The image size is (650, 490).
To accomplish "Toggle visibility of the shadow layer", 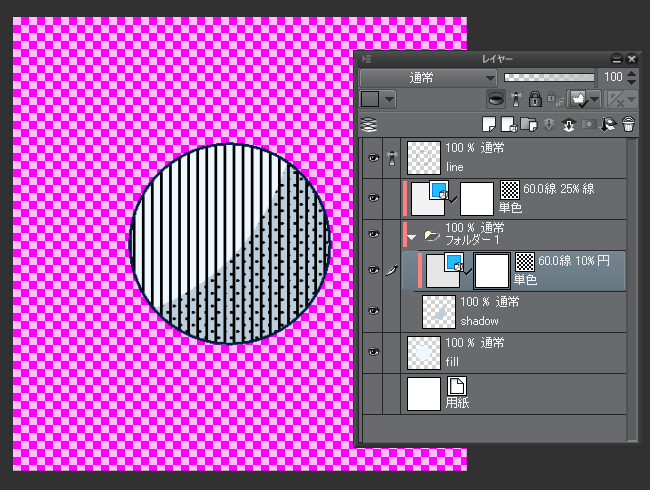I will pyautogui.click(x=373, y=312).
